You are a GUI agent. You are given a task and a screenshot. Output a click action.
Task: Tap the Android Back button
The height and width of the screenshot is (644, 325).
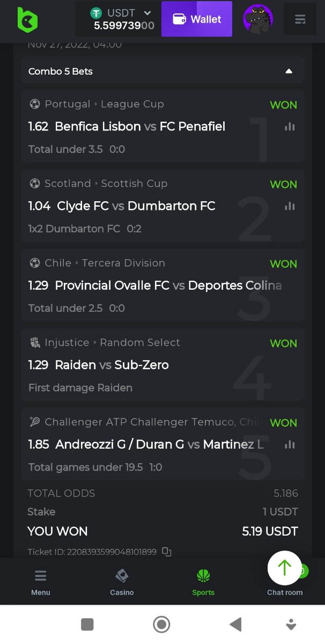point(235,624)
